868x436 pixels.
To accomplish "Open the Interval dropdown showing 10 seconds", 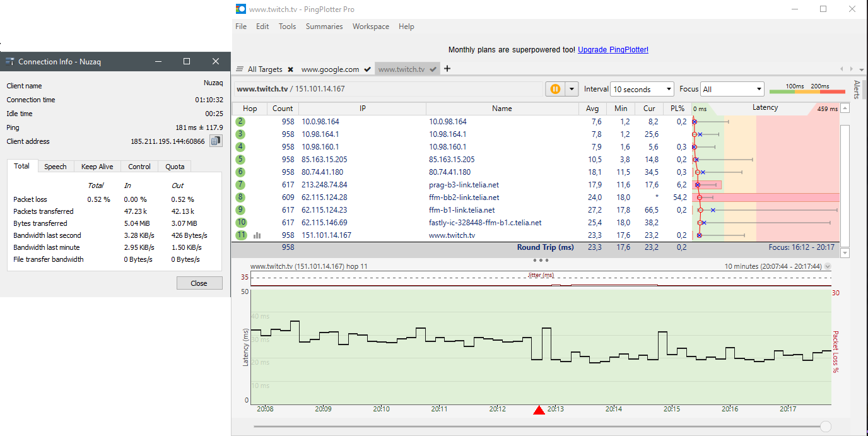I will tap(642, 90).
